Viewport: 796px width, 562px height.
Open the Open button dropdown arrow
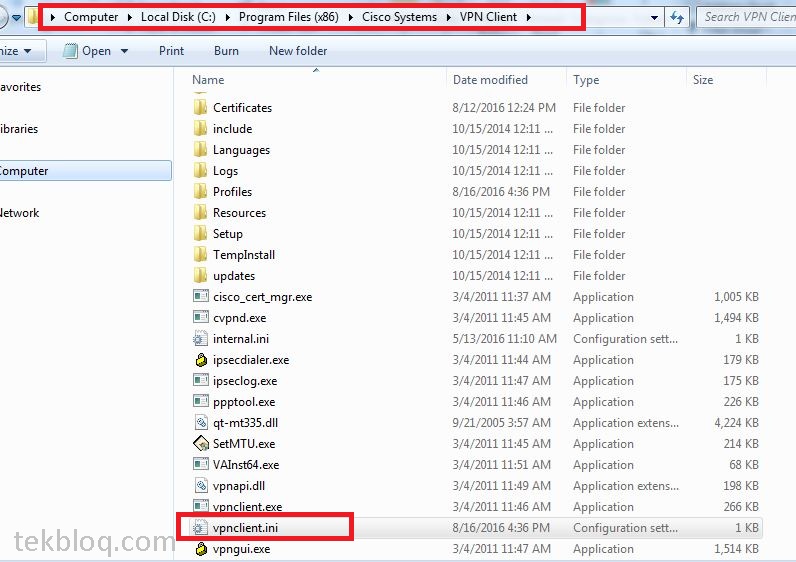coord(124,51)
